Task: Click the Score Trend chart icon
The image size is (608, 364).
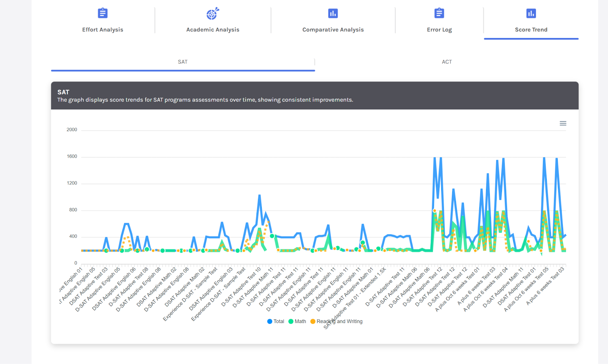Action: tap(531, 13)
